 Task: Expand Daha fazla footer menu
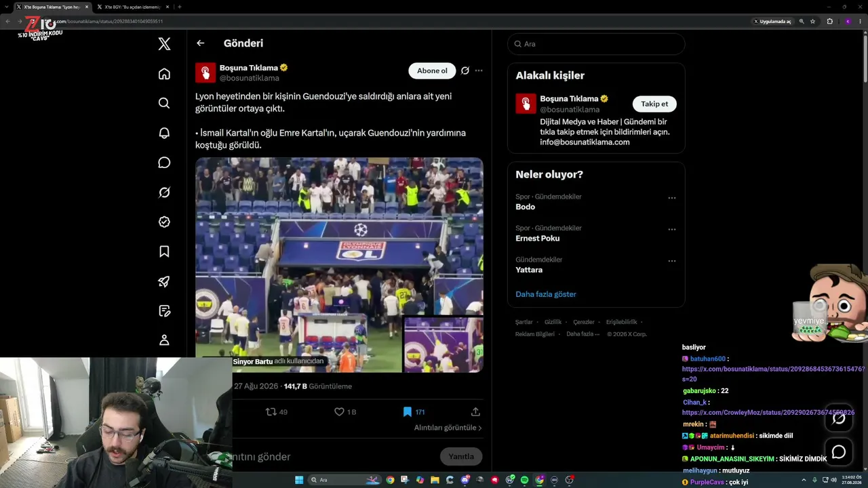583,334
